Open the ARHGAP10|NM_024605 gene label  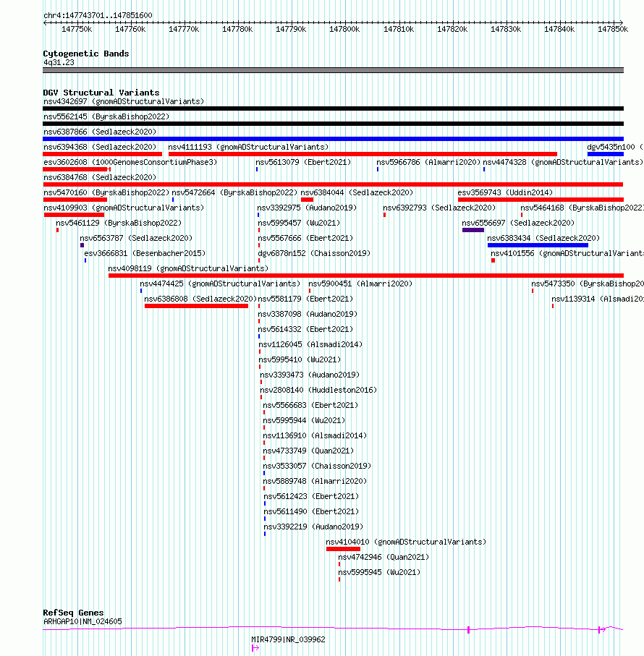83,622
